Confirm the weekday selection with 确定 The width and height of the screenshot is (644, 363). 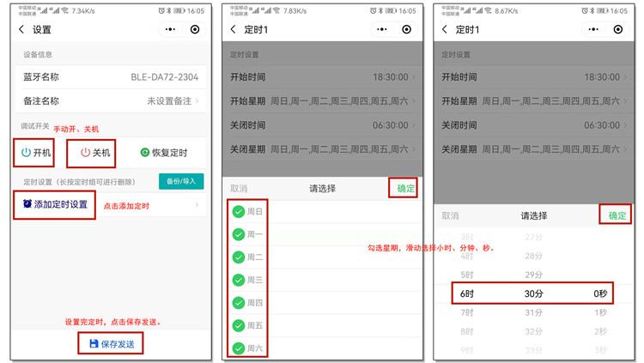pos(405,188)
